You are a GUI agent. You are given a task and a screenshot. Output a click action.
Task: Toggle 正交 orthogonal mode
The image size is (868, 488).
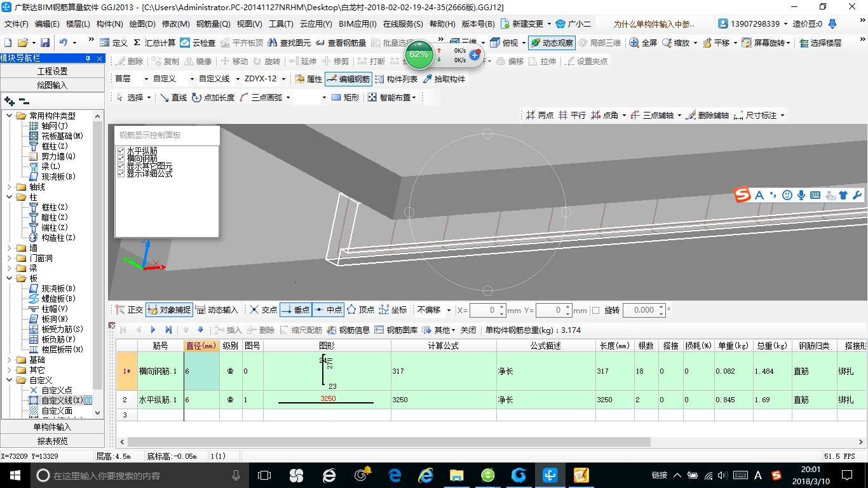pyautogui.click(x=130, y=309)
